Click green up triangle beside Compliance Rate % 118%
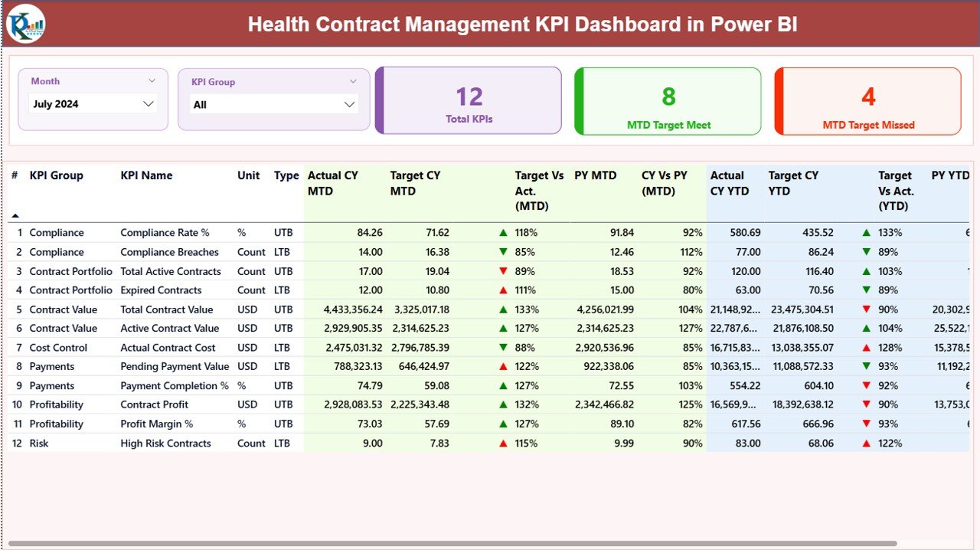 tap(504, 232)
